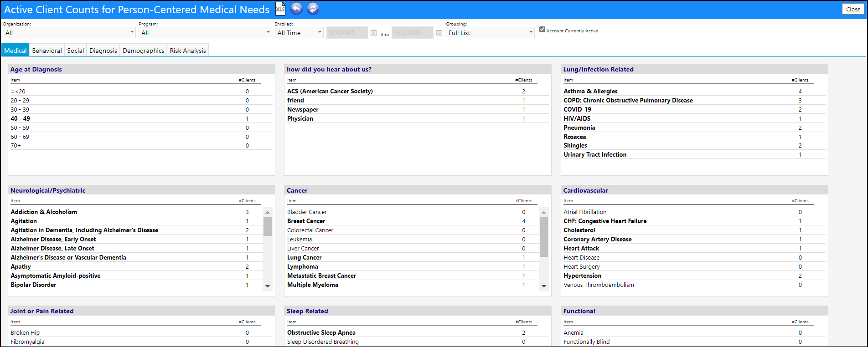Select Asymptomatic Amyloid-positive row
868x347 pixels.
[136, 276]
